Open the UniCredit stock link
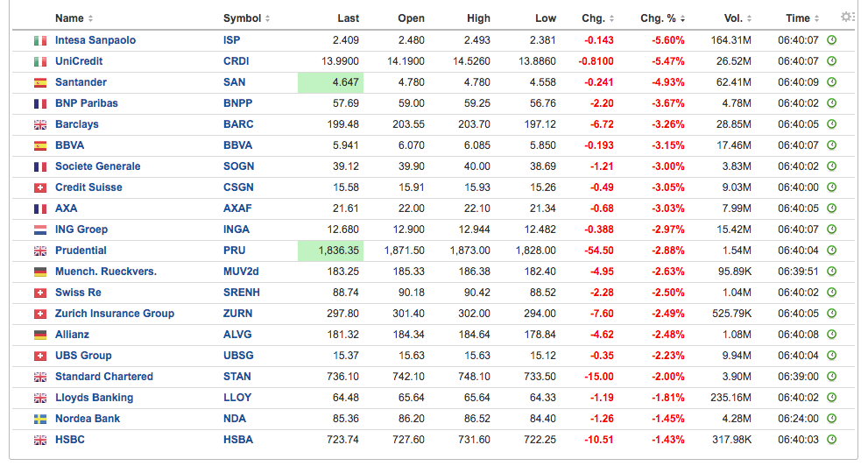 point(79,61)
